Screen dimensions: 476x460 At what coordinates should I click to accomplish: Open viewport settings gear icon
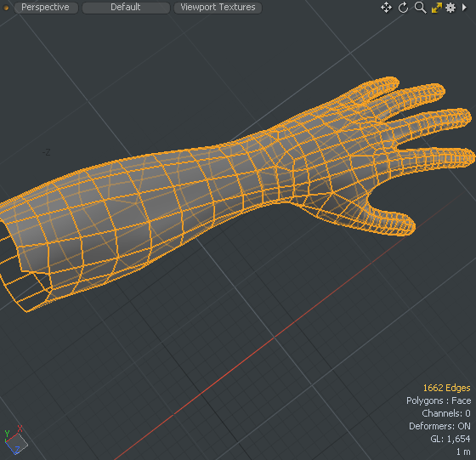pos(450,8)
